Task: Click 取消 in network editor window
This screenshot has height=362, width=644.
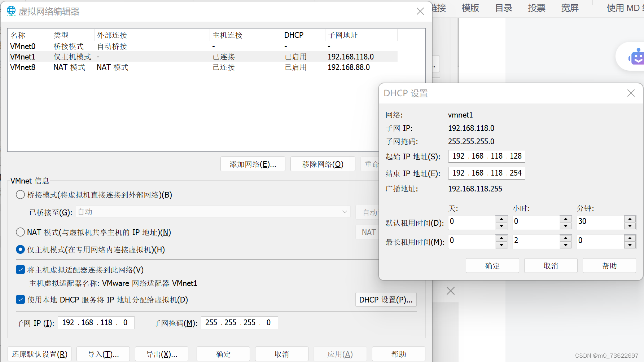Action: point(282,354)
